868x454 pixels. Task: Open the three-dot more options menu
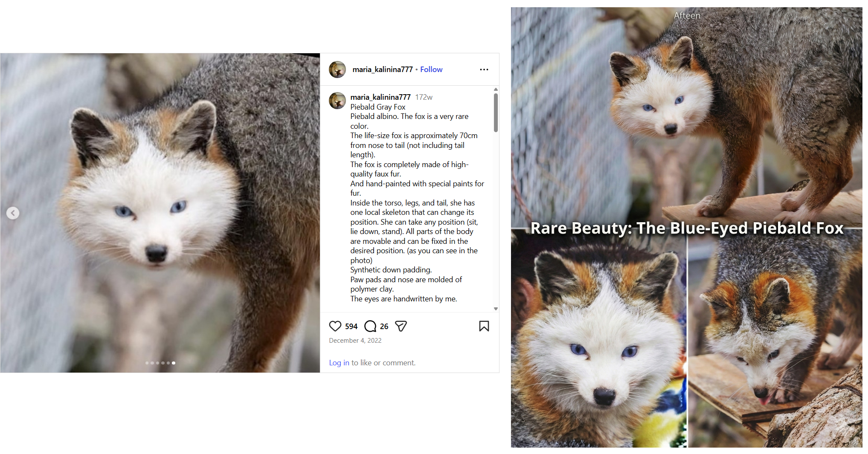pos(484,69)
